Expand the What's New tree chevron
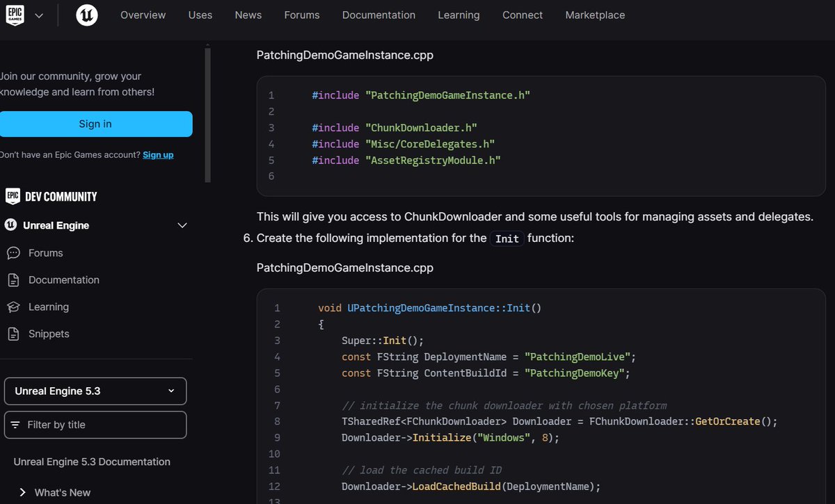The width and height of the screenshot is (835, 504). 22,492
